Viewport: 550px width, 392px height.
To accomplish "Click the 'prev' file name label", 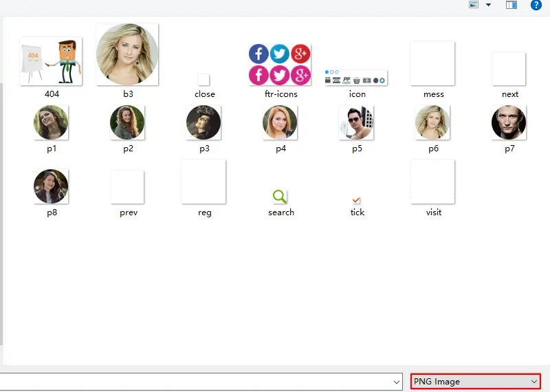I will click(129, 213).
